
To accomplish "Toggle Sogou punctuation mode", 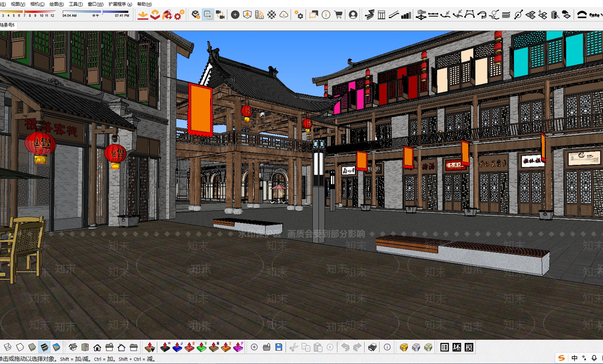I will (584, 358).
